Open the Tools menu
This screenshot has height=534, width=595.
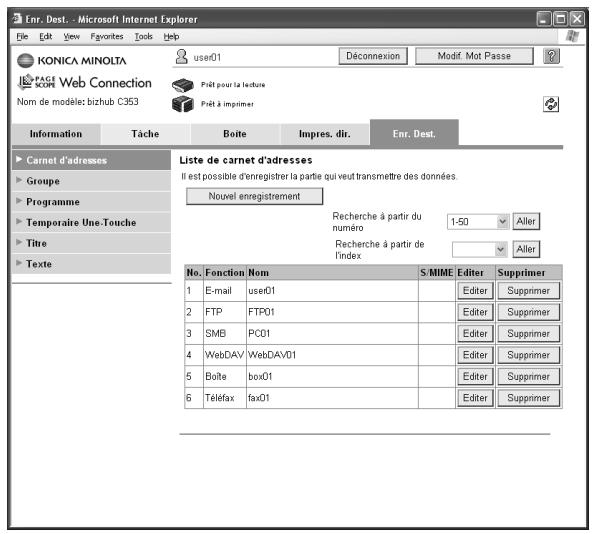pyautogui.click(x=143, y=36)
